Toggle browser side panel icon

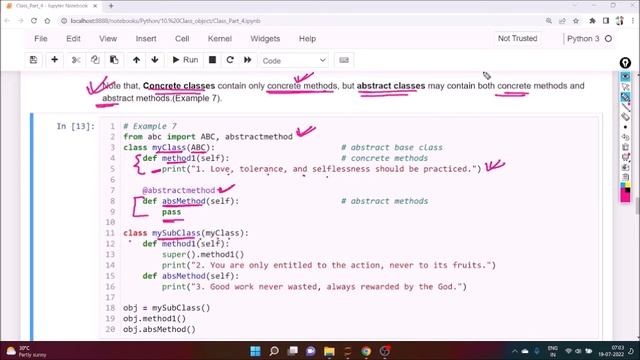(x=606, y=21)
